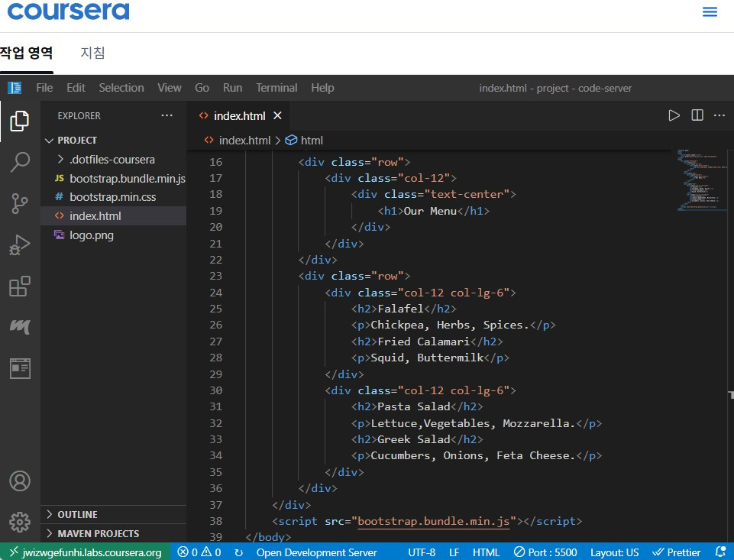
Task: Click the Prettier status bar button
Action: [677, 552]
